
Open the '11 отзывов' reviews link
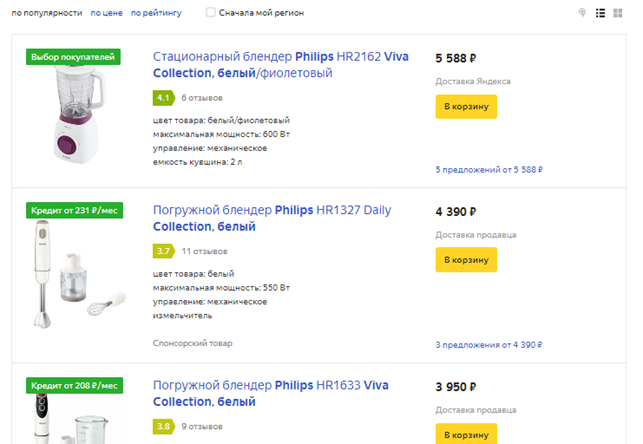coord(206,250)
